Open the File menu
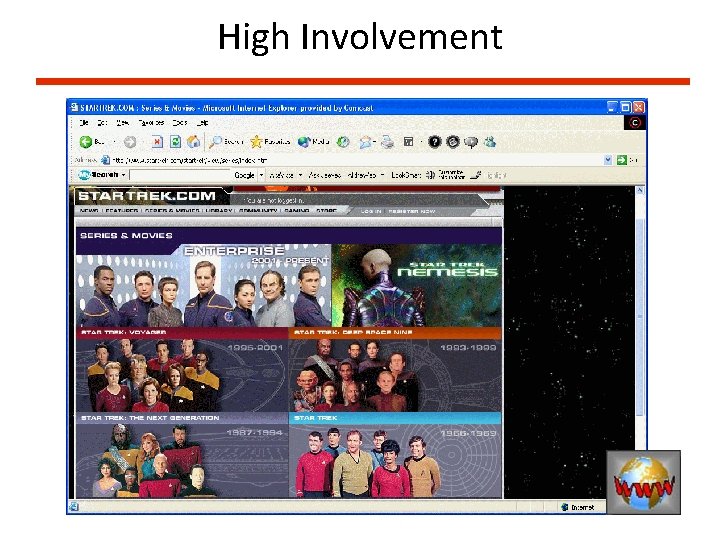 tap(84, 123)
